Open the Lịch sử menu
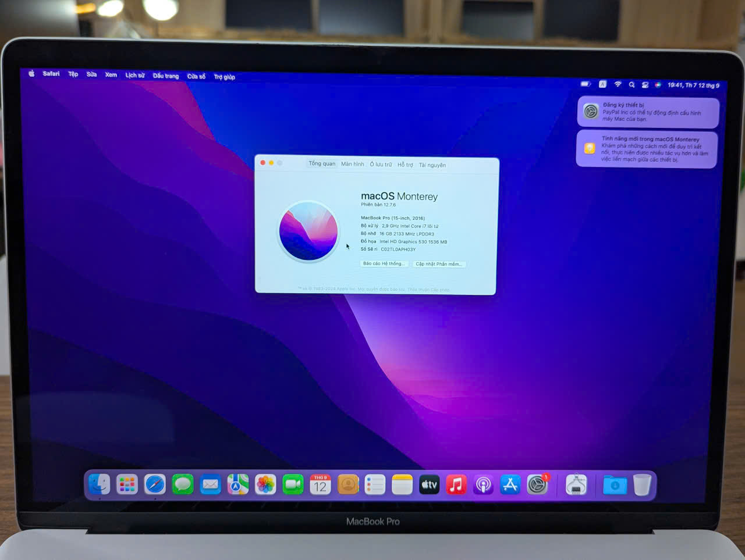745x560 pixels. point(135,75)
